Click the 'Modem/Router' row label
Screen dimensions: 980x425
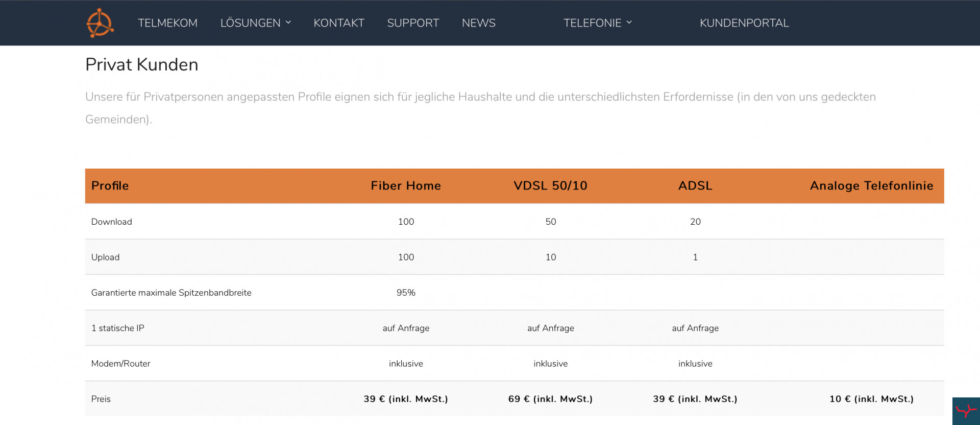tap(120, 364)
